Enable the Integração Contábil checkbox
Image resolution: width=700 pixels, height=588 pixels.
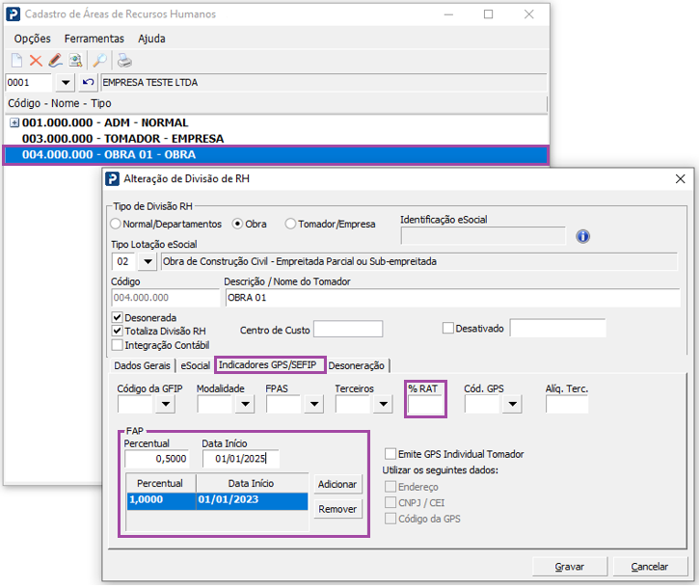click(x=118, y=344)
